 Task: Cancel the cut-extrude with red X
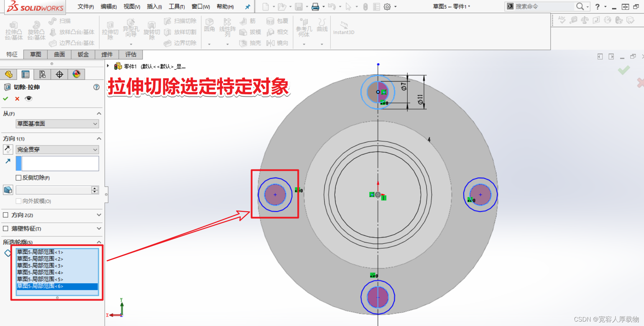(17, 99)
